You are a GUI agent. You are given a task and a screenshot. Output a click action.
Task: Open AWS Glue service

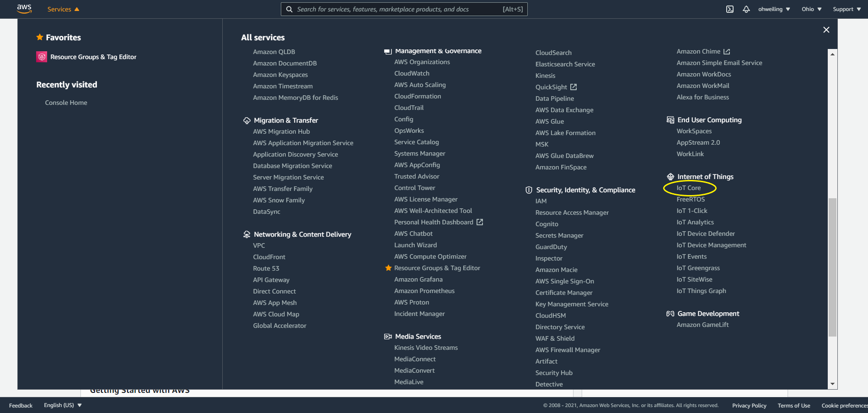coord(550,121)
